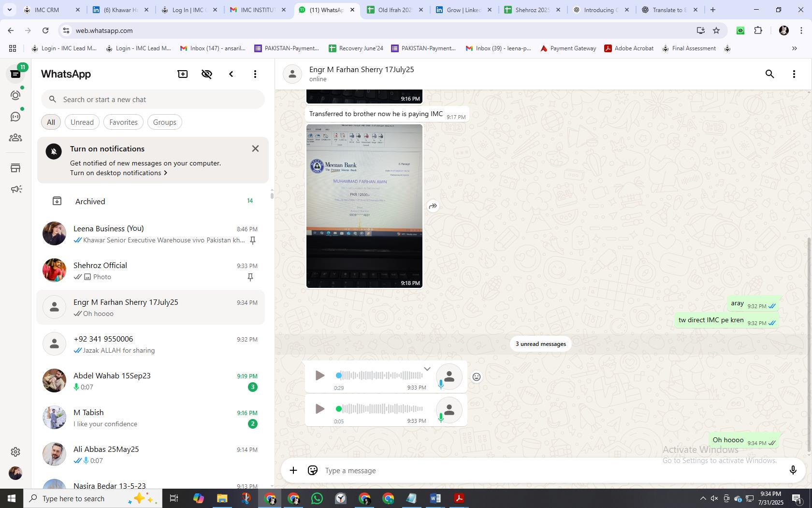Open the Final Assessment bookmark
The image size is (812, 508).
pos(689,48)
